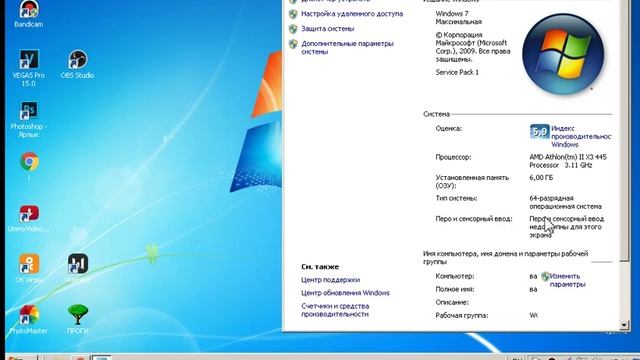Click the Компьютер: label
The height and width of the screenshot is (360, 640).
pyautogui.click(x=455, y=276)
